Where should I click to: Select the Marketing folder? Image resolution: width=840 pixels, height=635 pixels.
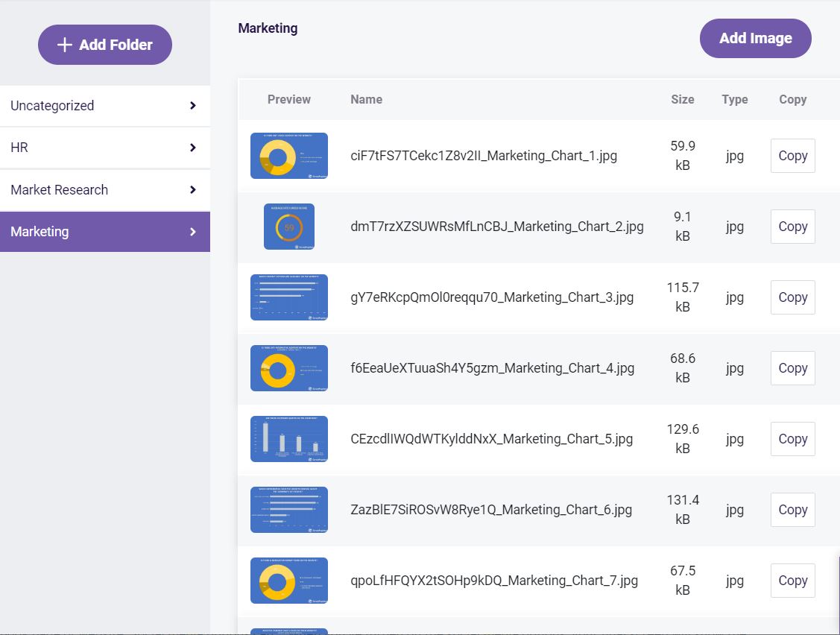tap(105, 232)
